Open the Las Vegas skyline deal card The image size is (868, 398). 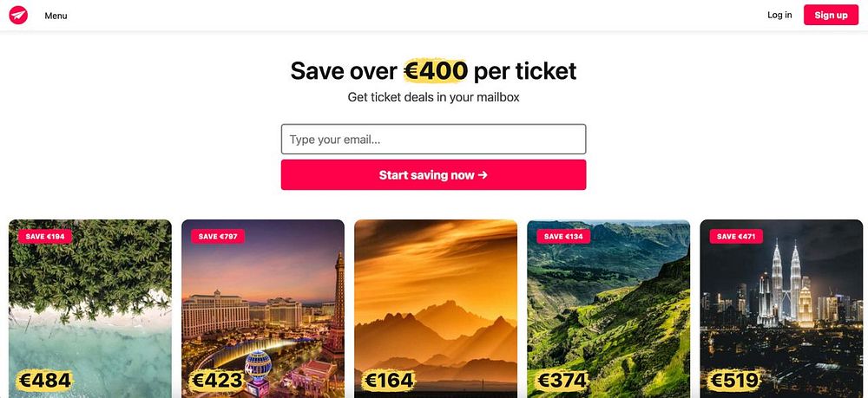click(x=263, y=309)
